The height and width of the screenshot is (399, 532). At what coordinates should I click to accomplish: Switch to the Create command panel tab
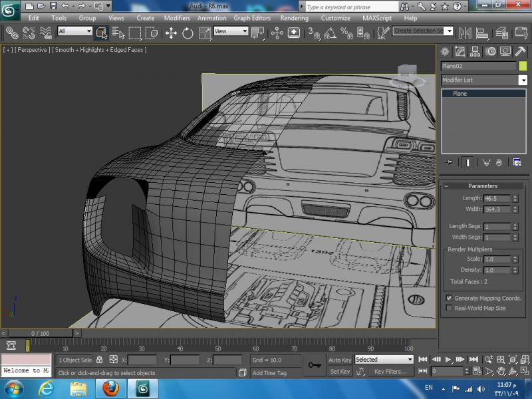click(445, 52)
